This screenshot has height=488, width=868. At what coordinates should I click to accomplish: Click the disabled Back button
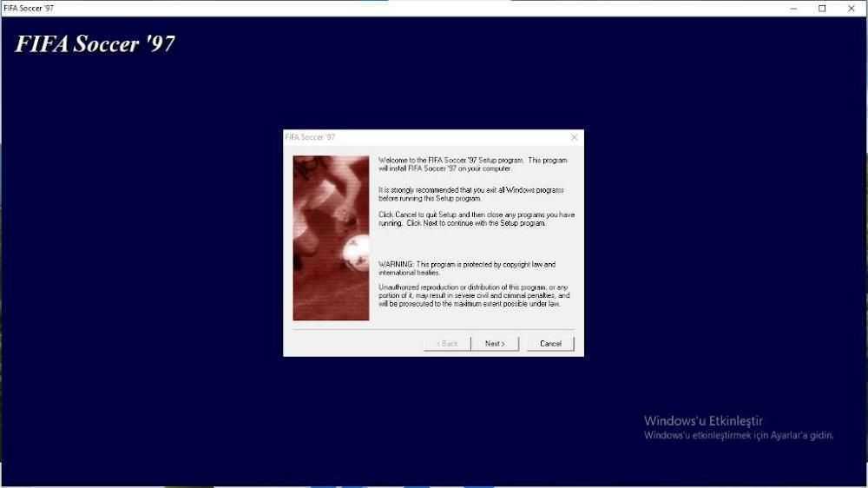[x=447, y=344]
